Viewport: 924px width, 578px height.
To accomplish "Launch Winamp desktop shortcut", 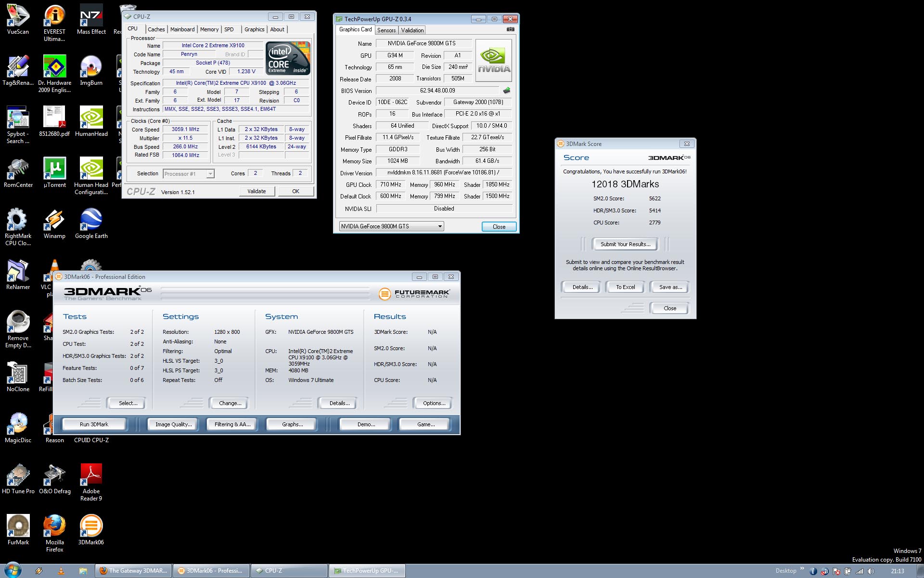I will pyautogui.click(x=54, y=223).
